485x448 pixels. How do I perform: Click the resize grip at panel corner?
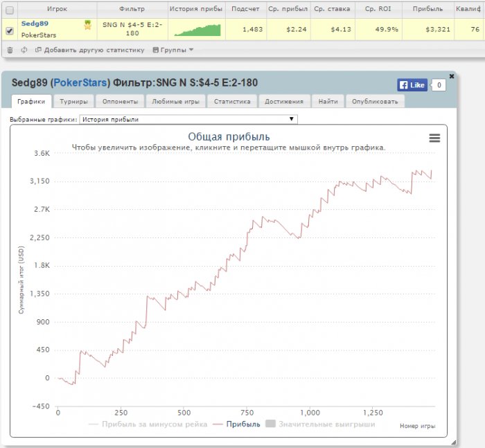[453, 442]
